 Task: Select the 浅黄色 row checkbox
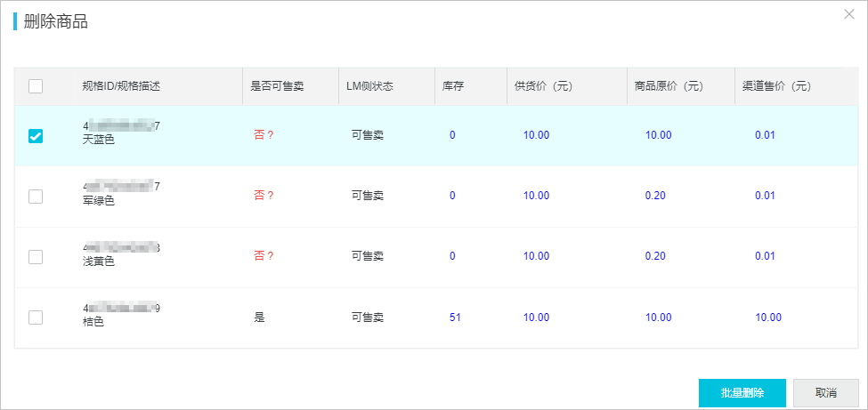pos(36,257)
